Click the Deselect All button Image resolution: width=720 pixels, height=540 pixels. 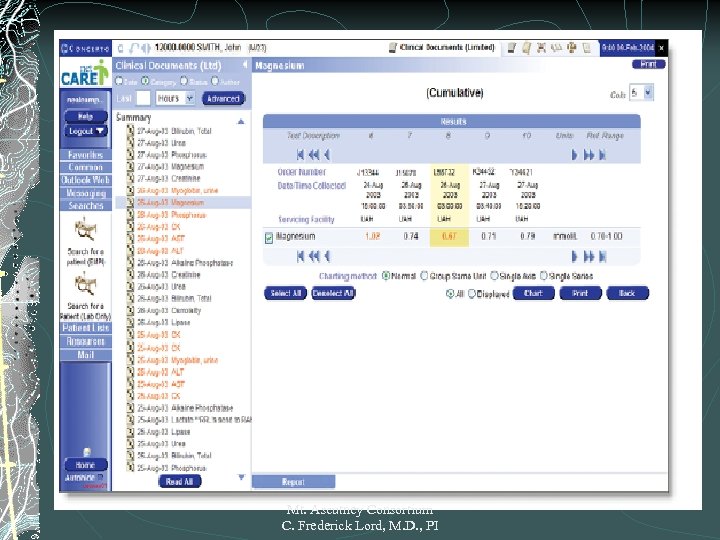tap(333, 293)
